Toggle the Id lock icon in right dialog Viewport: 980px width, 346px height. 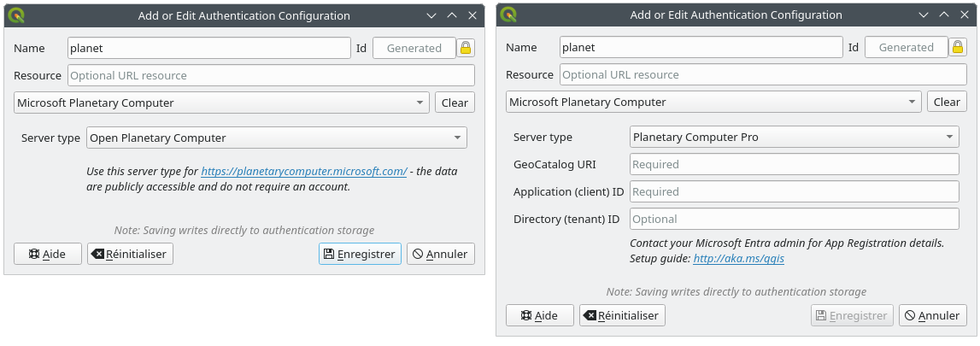958,47
